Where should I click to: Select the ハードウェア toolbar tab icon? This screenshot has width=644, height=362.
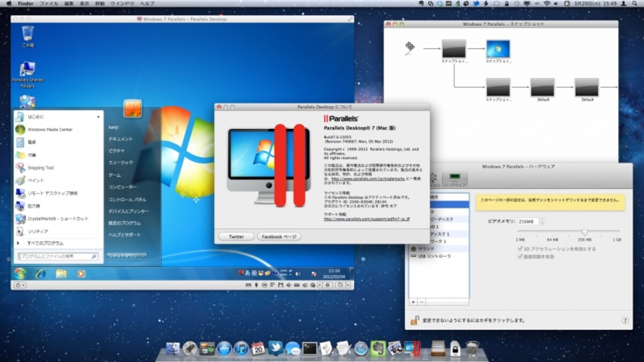(x=455, y=179)
